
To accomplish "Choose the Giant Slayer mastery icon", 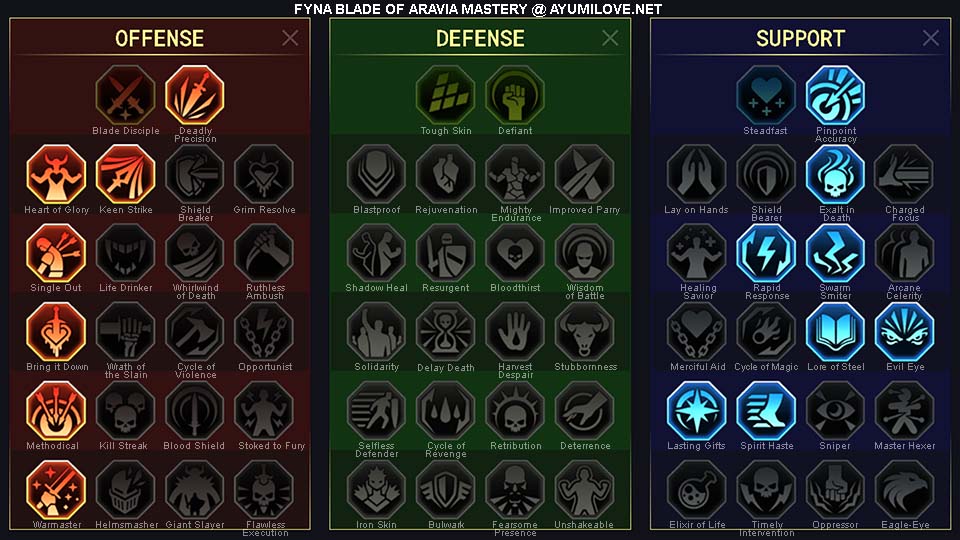I will (x=195, y=490).
